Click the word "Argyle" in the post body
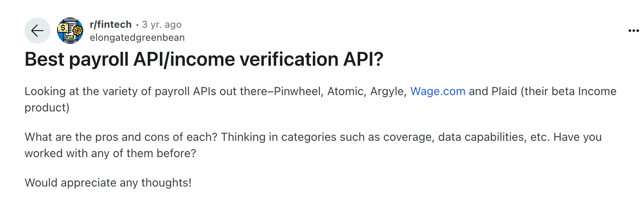The image size is (644, 200). [388, 91]
